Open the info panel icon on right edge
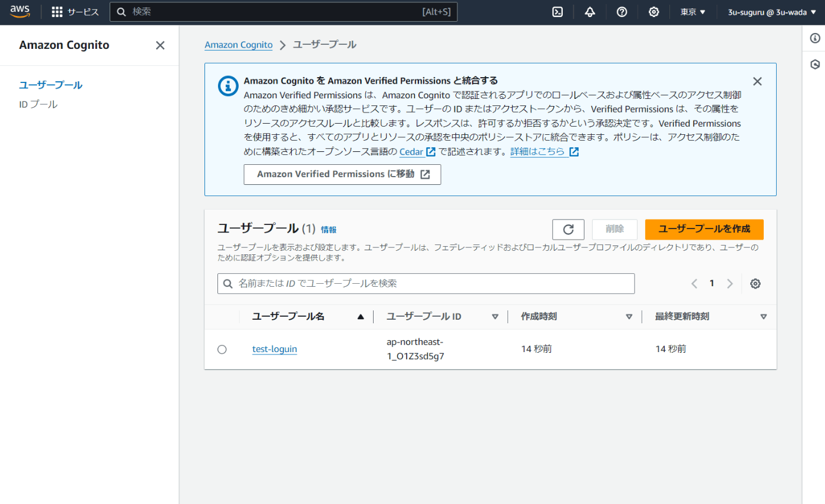 point(815,38)
